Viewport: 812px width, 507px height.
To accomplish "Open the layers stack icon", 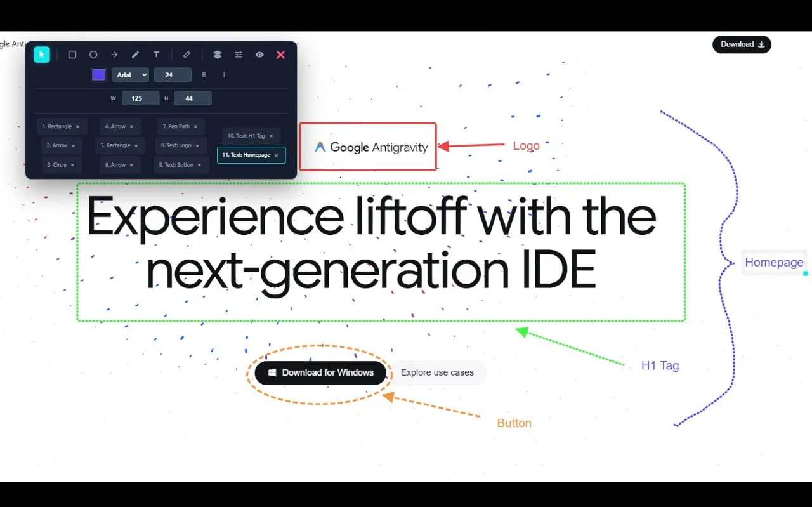I will tap(218, 55).
